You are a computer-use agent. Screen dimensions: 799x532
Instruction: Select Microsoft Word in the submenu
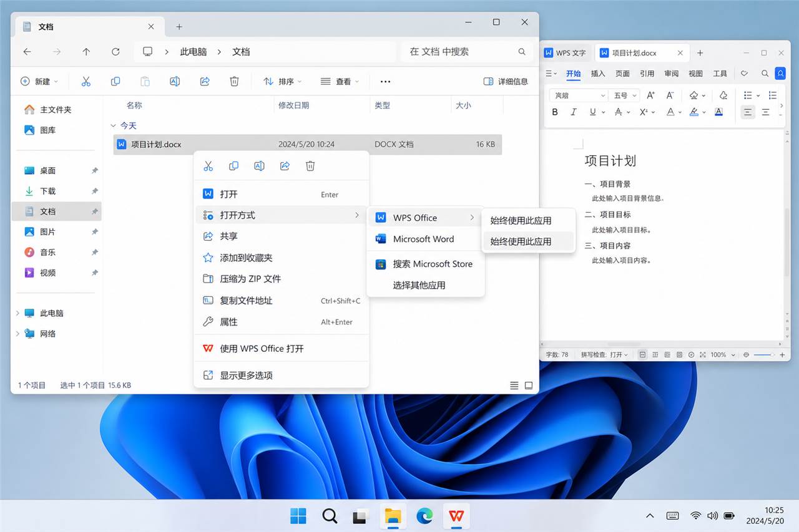pos(426,239)
